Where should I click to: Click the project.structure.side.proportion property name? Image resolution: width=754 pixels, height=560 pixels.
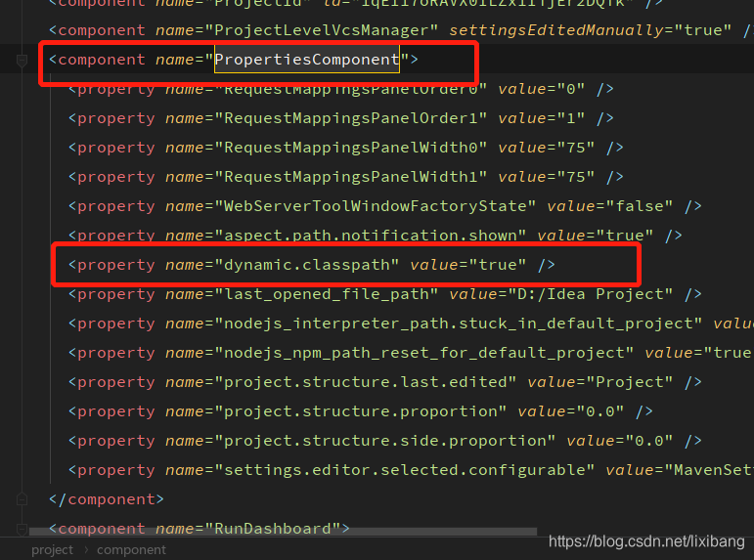point(385,441)
